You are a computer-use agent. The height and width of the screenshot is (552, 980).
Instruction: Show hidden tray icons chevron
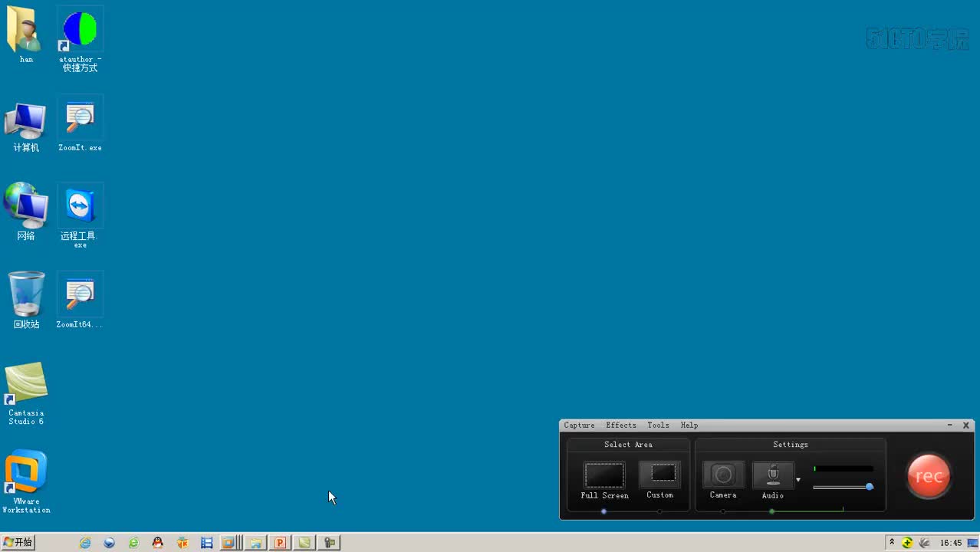coord(892,542)
